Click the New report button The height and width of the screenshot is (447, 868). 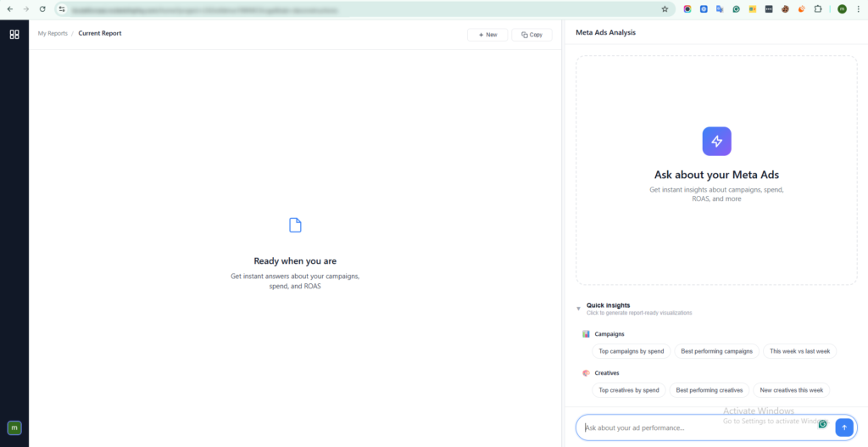click(487, 35)
